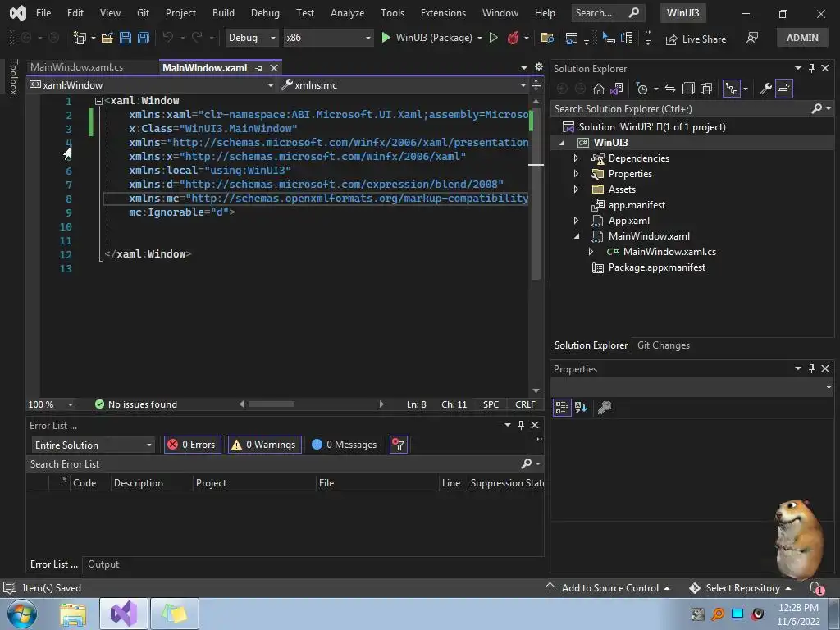Open the x86 platform dropdown
The image size is (840, 630).
(x=328, y=38)
